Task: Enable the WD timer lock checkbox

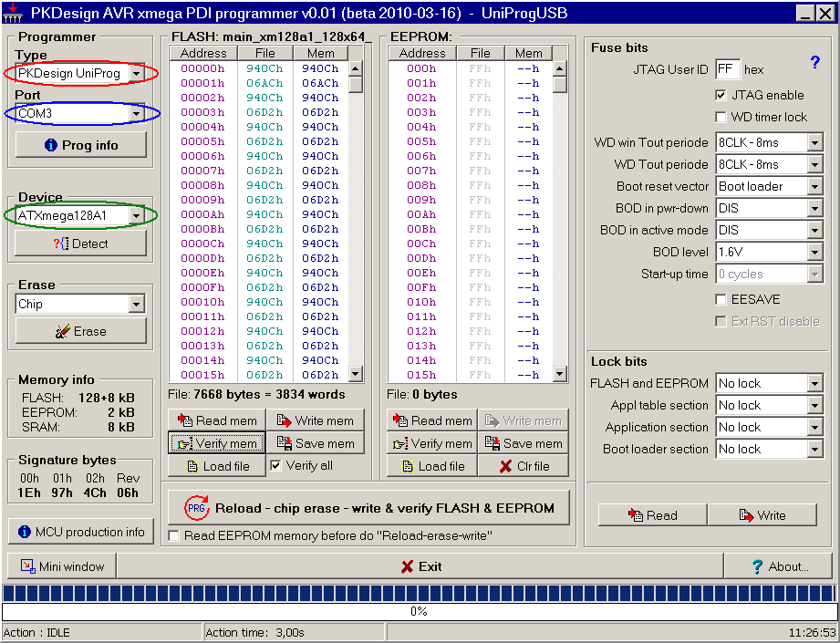Action: tap(721, 117)
